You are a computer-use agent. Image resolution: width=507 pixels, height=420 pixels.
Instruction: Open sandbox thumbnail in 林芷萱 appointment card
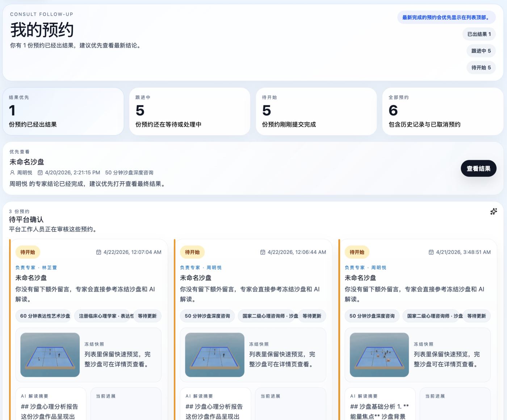(x=50, y=355)
